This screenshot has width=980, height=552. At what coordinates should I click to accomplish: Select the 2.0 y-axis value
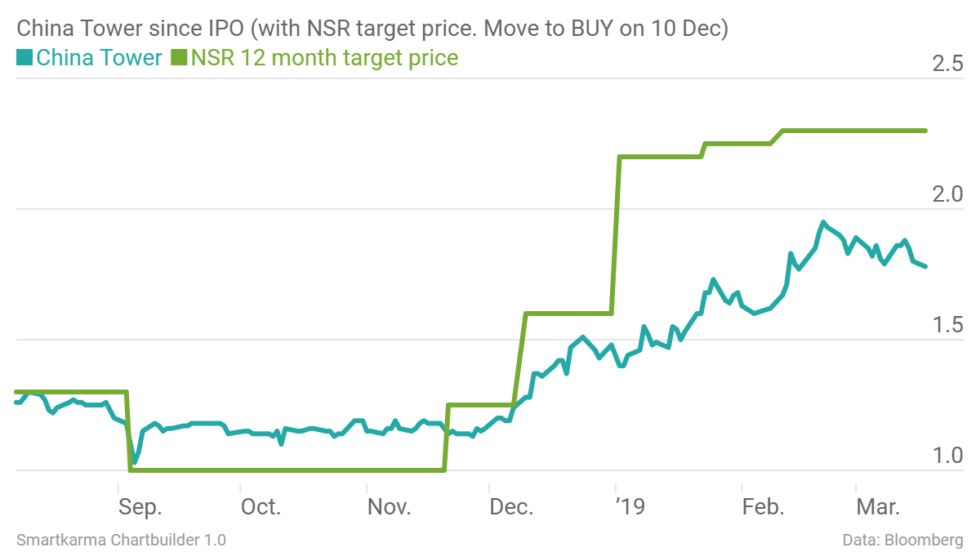(947, 194)
